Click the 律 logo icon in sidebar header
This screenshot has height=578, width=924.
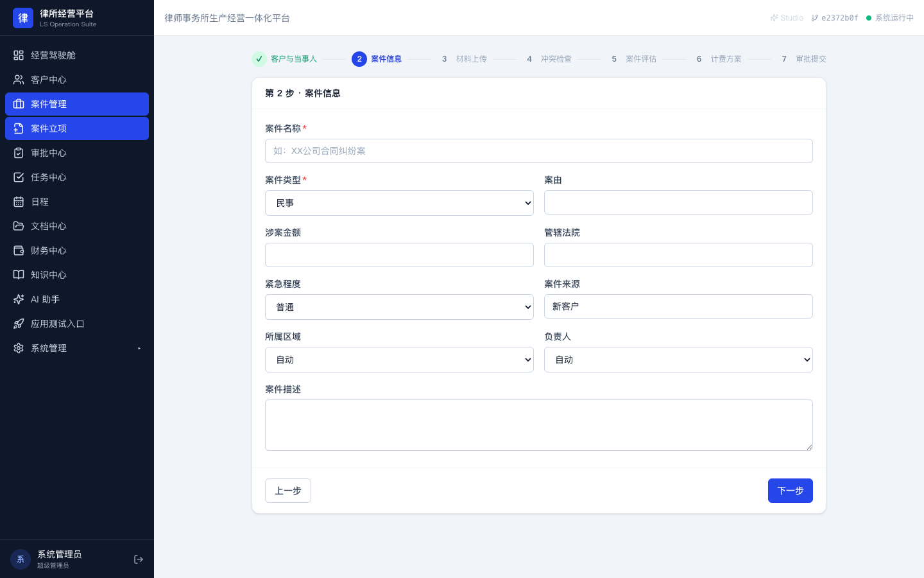(x=23, y=18)
